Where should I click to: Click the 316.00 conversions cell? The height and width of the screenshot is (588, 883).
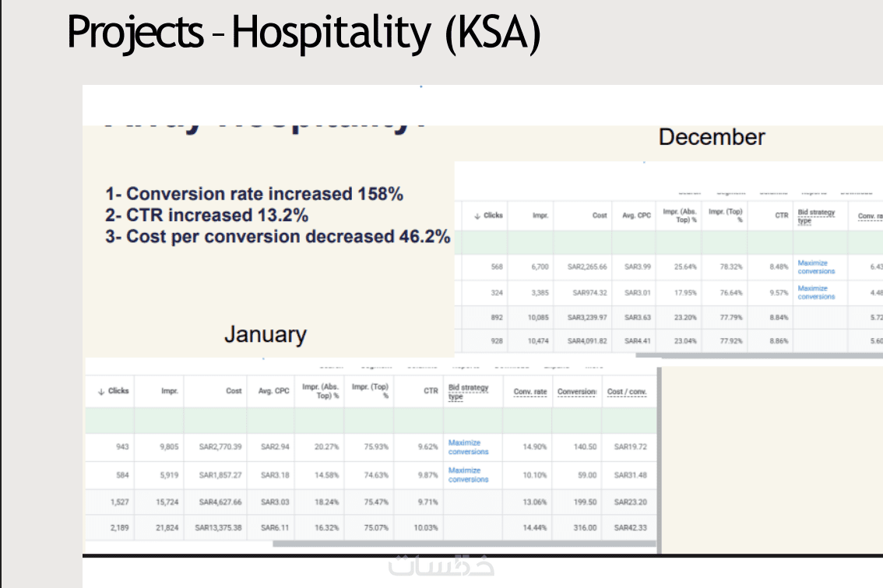[585, 527]
